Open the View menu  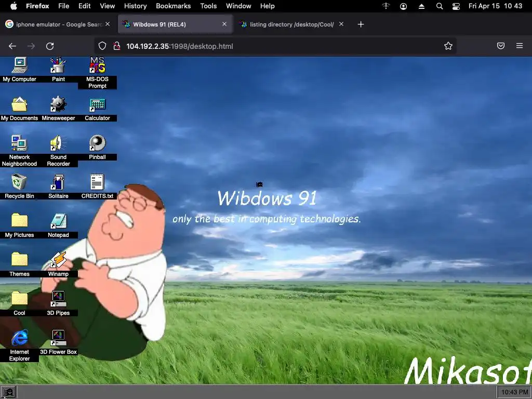[107, 6]
